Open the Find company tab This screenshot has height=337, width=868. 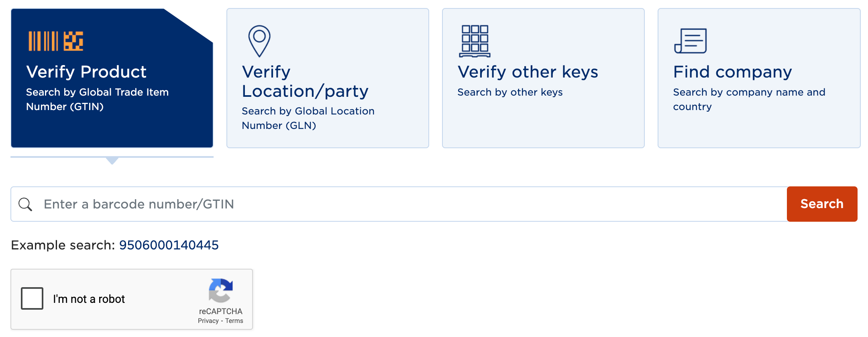tap(759, 78)
